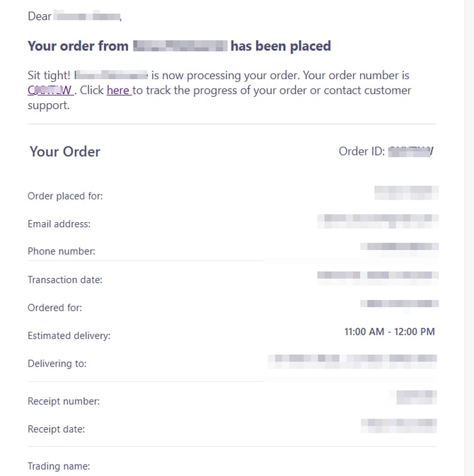Click the blurred email address value
Image resolution: width=474 pixels, height=476 pixels.
click(x=378, y=220)
